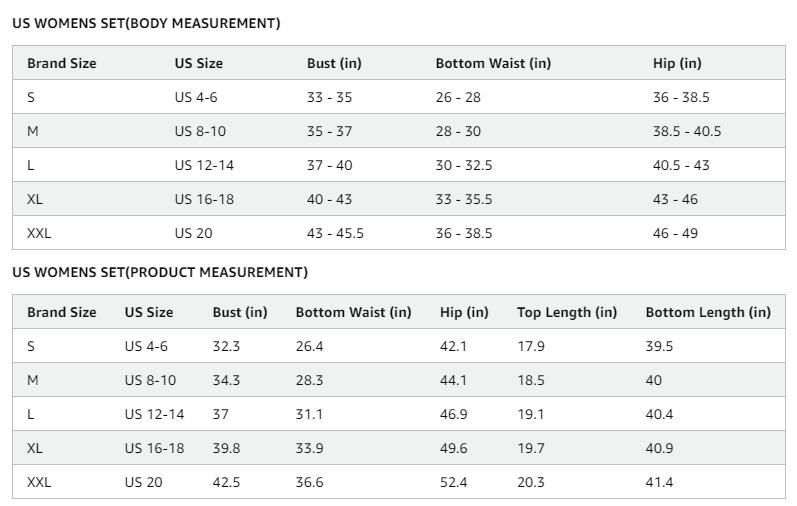
Task: Select the 43 - 46 hip value
Action: point(675,199)
